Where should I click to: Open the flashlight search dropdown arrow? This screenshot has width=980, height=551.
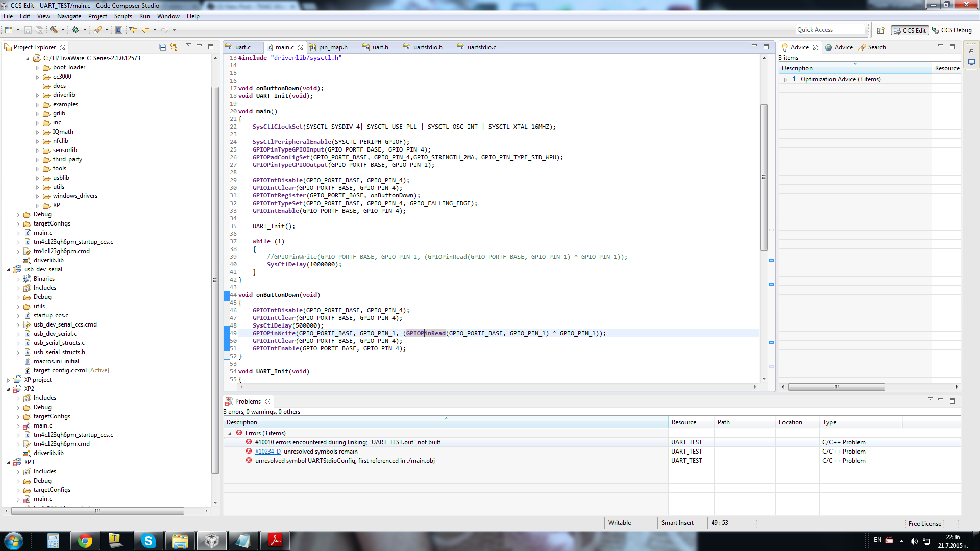[107, 30]
